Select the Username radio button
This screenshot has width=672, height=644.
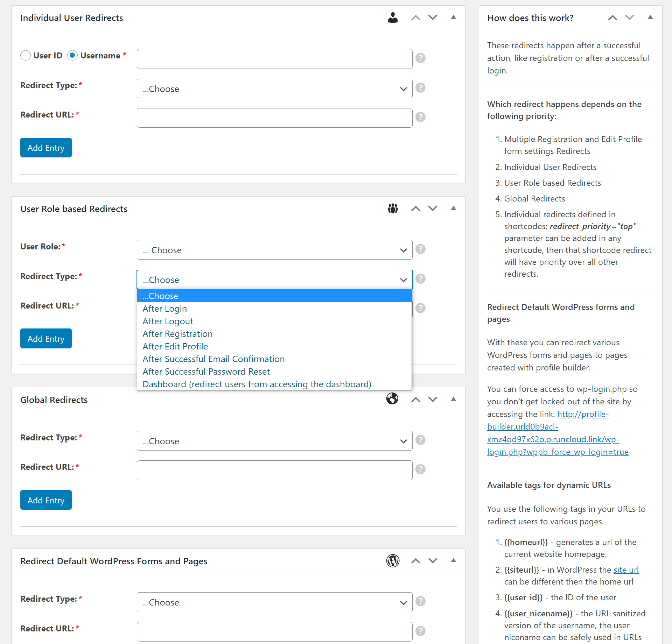click(x=72, y=55)
